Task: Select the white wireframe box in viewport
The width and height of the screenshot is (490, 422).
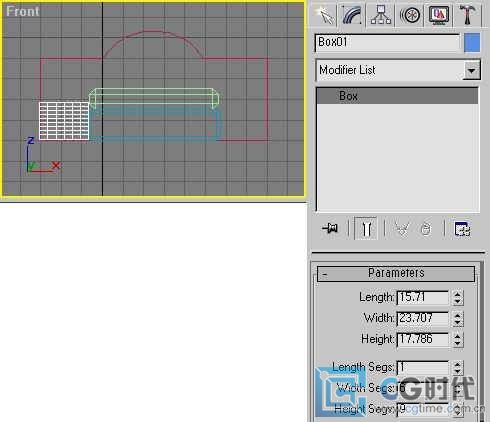Action: click(x=64, y=121)
